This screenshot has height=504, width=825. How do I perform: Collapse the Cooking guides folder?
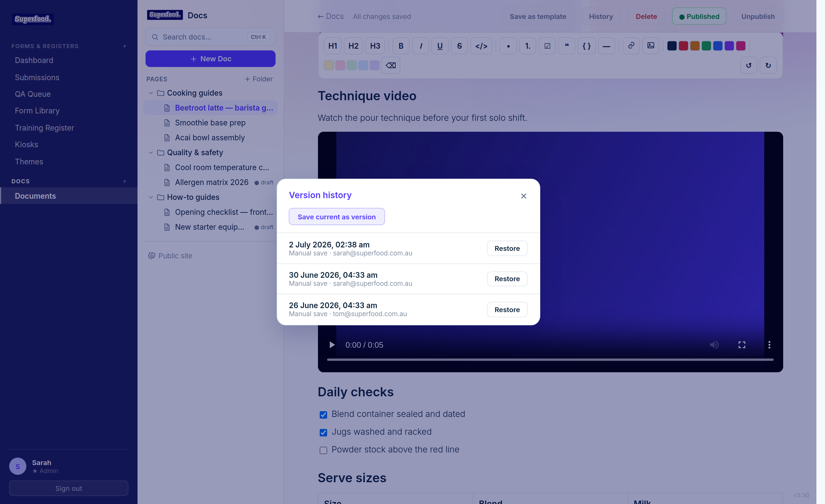coord(151,93)
